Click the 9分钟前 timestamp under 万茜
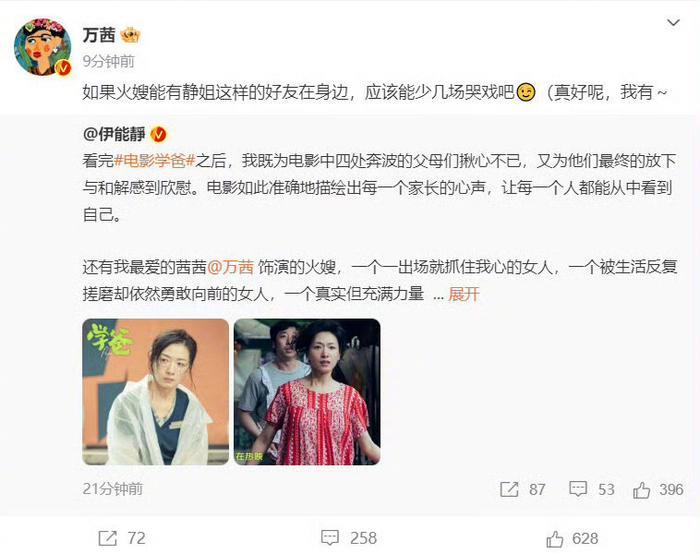The height and width of the screenshot is (554, 700). point(108,61)
